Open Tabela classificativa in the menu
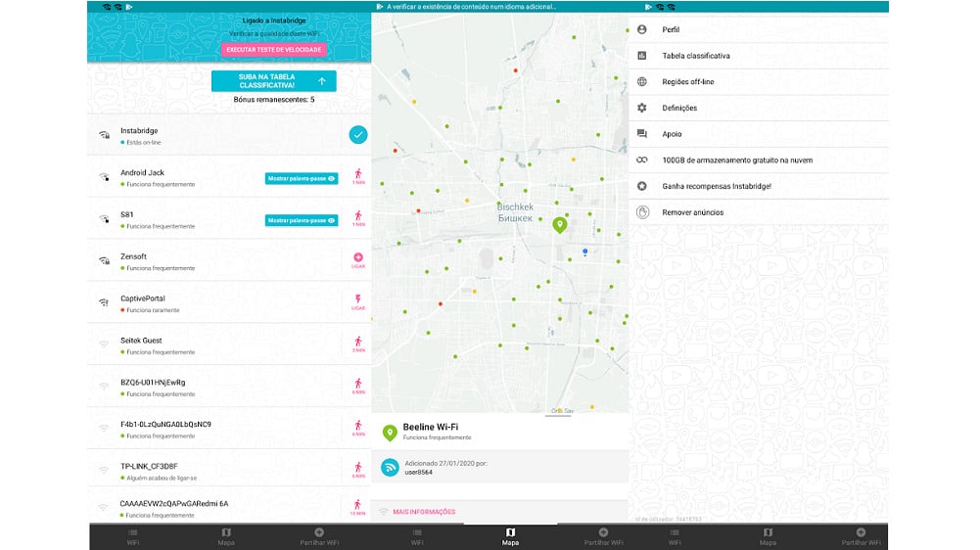 pyautogui.click(x=759, y=56)
